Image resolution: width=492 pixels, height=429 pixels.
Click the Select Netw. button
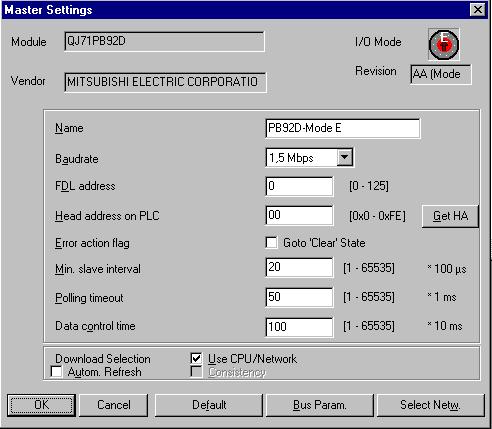(431, 405)
